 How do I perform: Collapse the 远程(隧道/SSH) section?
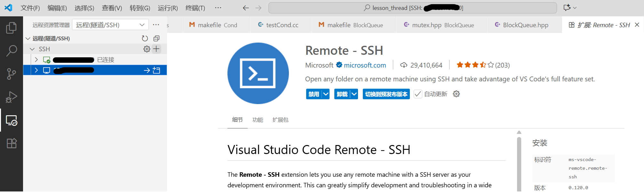coord(28,38)
